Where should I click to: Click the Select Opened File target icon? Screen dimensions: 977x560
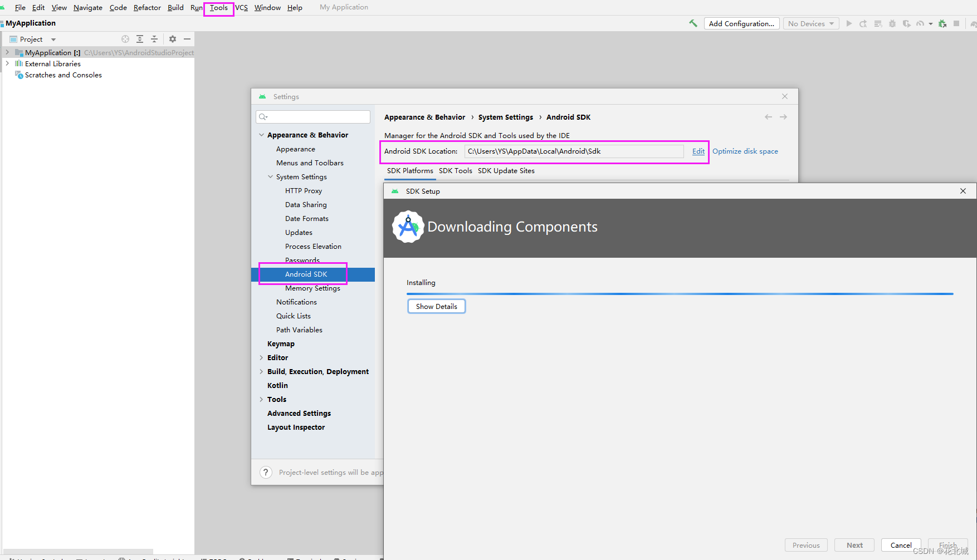(x=125, y=39)
